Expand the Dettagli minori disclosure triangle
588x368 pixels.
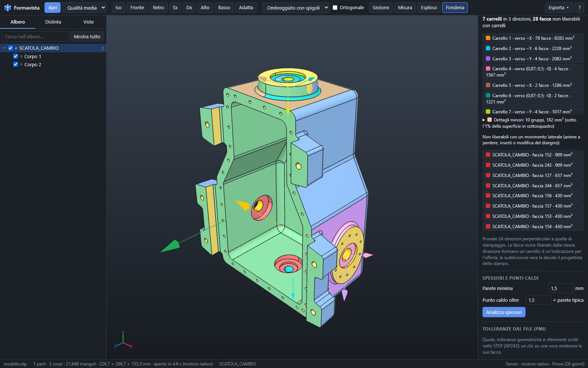[484, 120]
